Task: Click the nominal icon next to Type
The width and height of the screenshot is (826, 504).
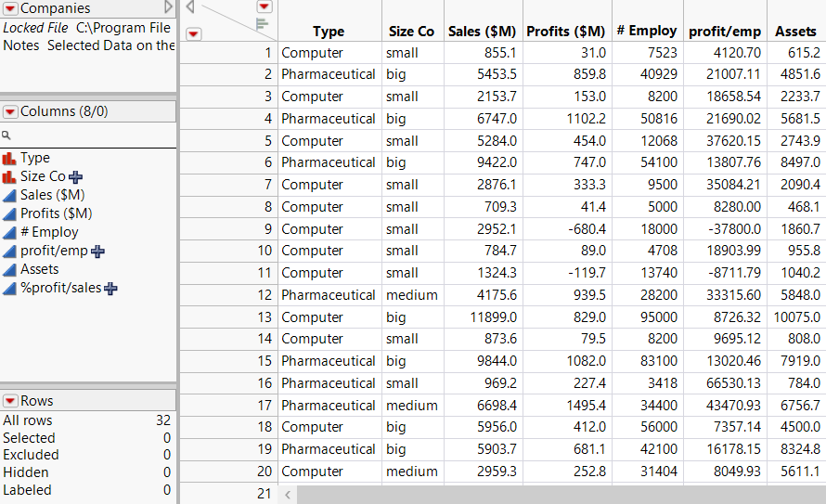Action: point(9,159)
